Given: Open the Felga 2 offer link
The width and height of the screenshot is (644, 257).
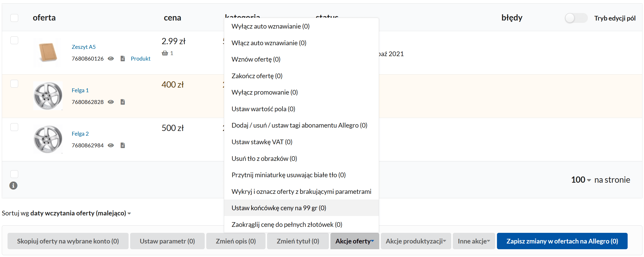Looking at the screenshot, I should 80,134.
